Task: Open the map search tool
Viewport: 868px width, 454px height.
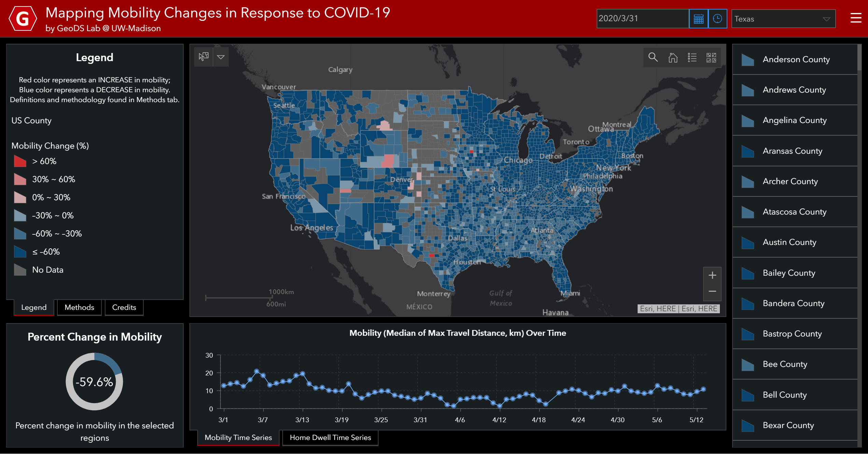Action: pos(653,57)
